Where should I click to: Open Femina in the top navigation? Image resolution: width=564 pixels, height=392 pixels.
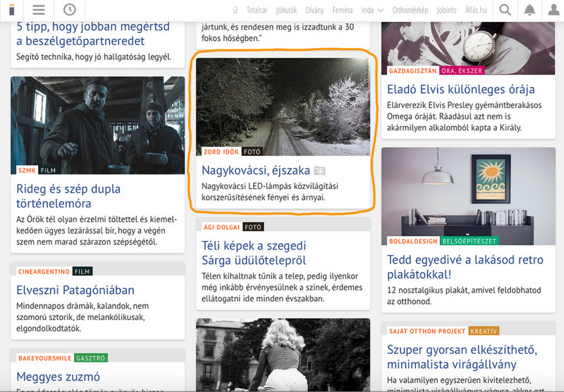[x=342, y=11]
